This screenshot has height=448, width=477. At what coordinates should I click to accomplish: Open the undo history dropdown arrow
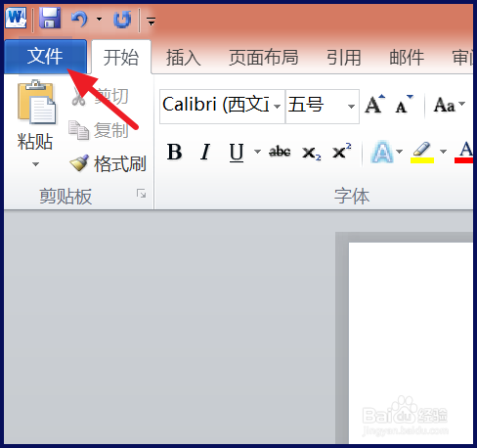[x=99, y=19]
